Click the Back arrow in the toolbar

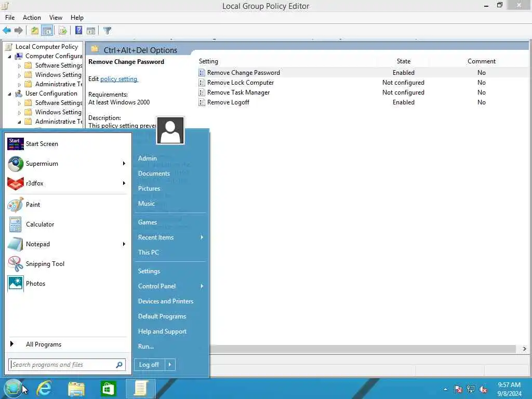click(x=7, y=31)
